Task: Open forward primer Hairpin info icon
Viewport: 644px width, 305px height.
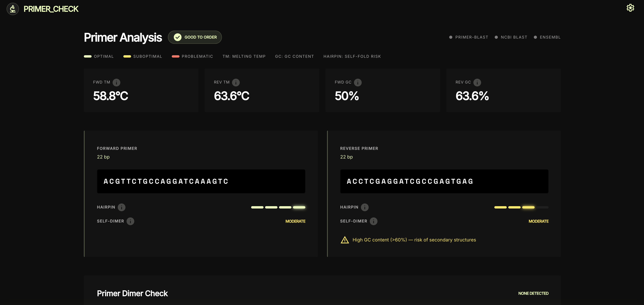Action: pos(121,207)
